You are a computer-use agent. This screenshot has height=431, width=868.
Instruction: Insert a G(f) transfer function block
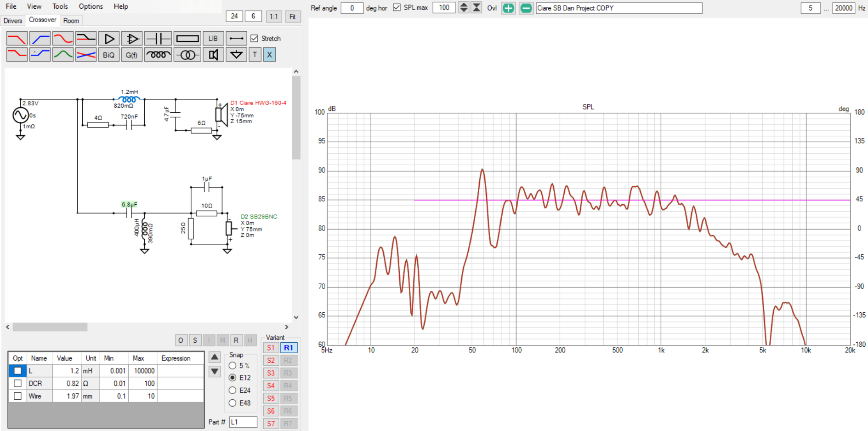[132, 55]
